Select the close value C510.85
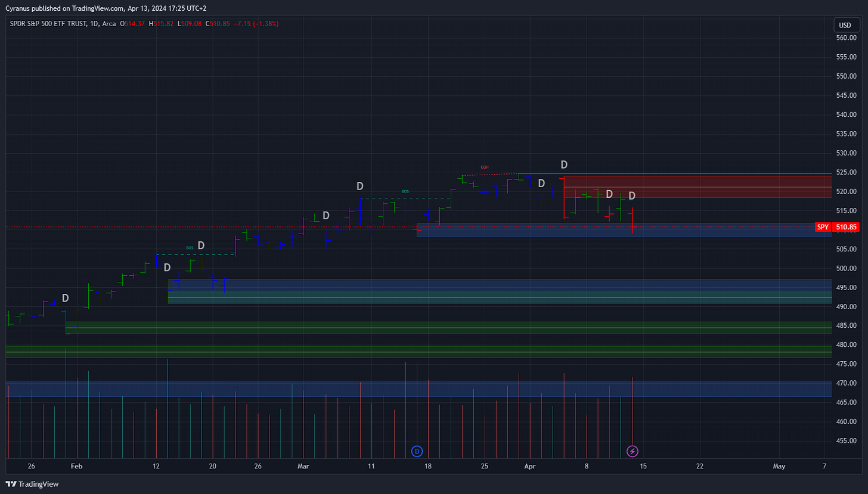This screenshot has width=868, height=494. click(x=218, y=24)
